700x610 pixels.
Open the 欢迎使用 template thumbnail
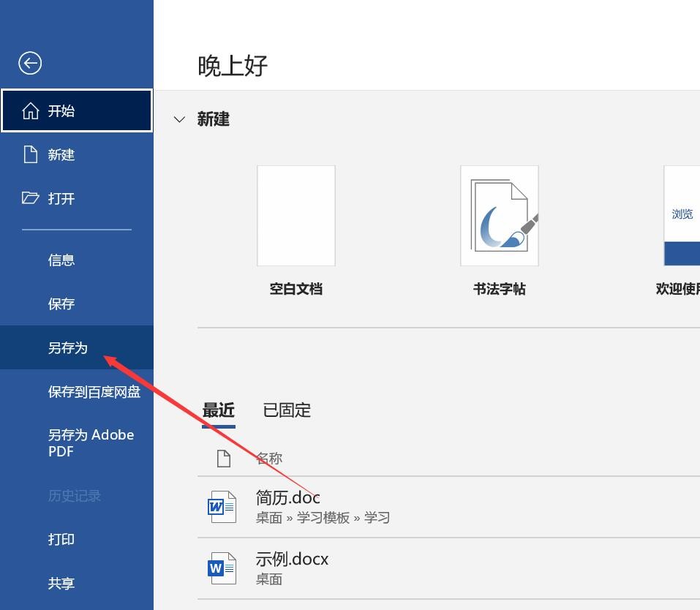[682, 216]
